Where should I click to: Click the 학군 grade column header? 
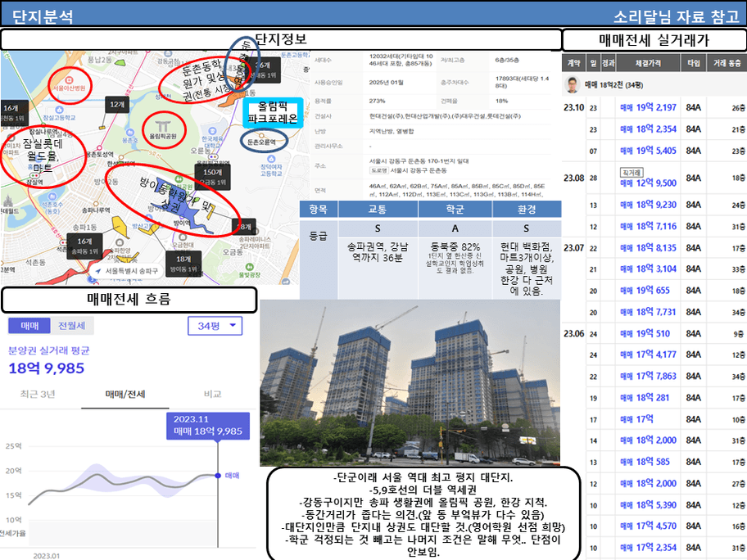[x=455, y=209]
